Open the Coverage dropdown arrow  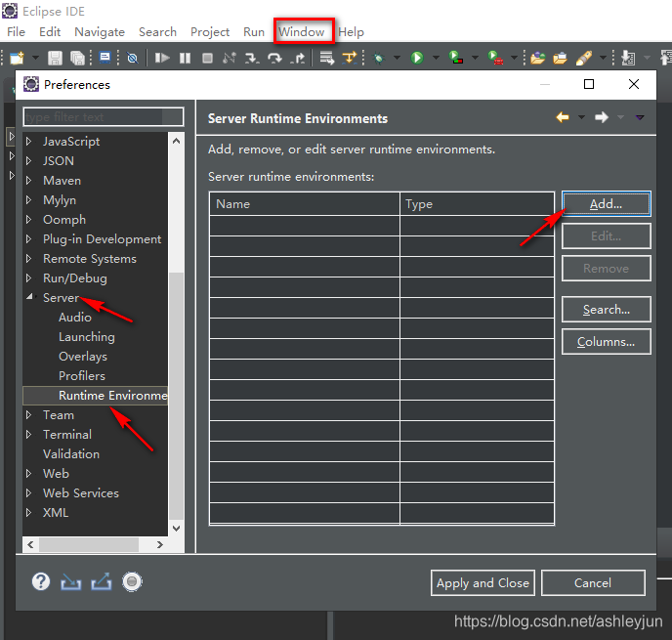click(475, 58)
